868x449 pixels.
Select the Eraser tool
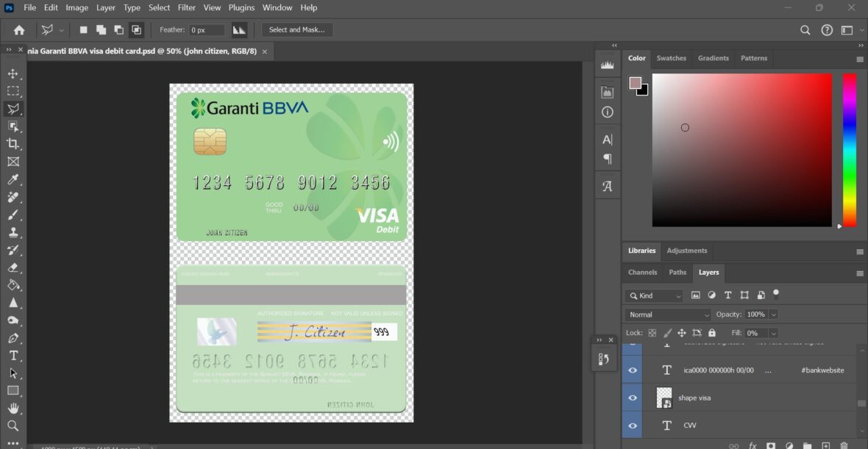tap(13, 267)
